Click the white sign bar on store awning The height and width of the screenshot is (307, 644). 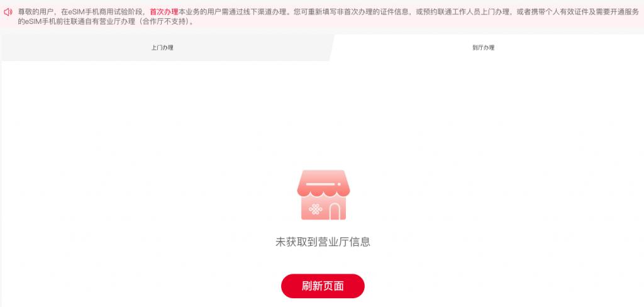pyautogui.click(x=323, y=184)
